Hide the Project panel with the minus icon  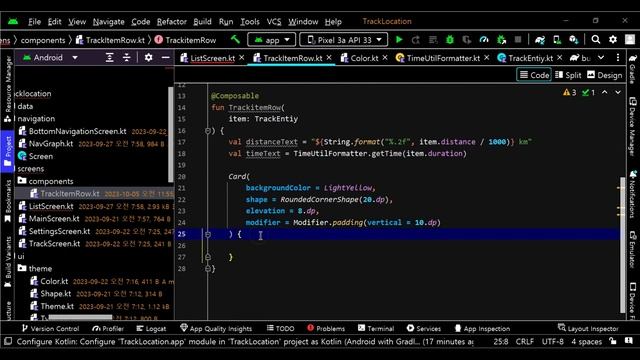point(165,58)
